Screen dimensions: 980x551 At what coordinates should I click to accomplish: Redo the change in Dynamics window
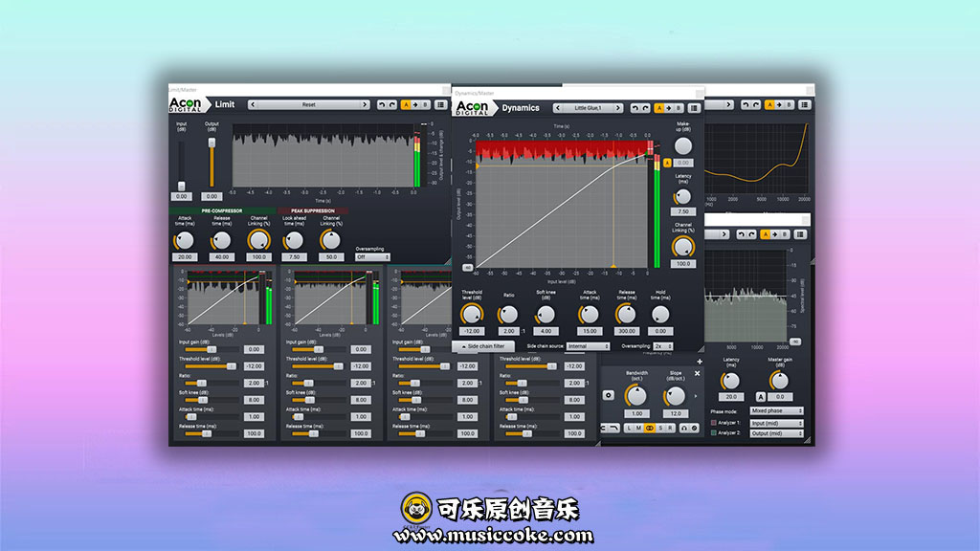click(646, 108)
